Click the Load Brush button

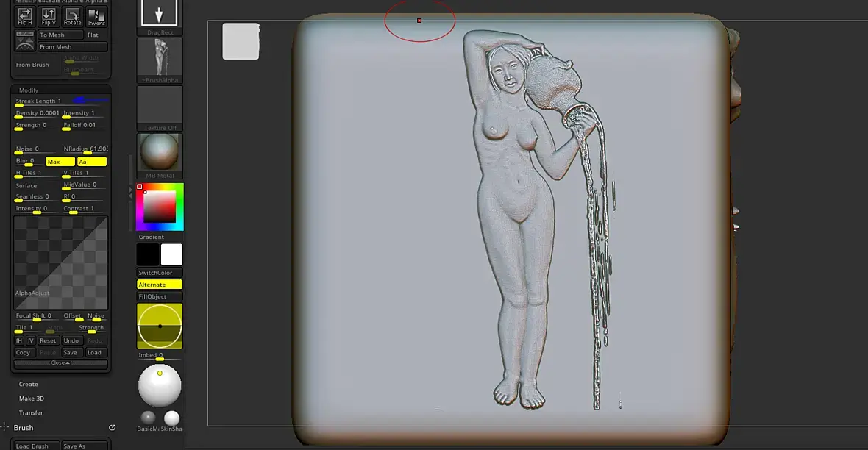(36, 446)
